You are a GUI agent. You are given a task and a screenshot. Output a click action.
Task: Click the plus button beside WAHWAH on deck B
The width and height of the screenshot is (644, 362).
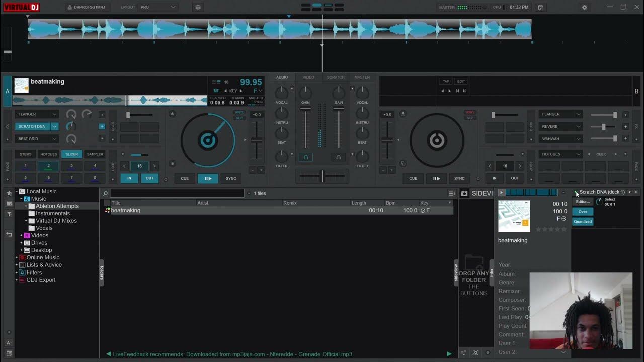pos(625,138)
